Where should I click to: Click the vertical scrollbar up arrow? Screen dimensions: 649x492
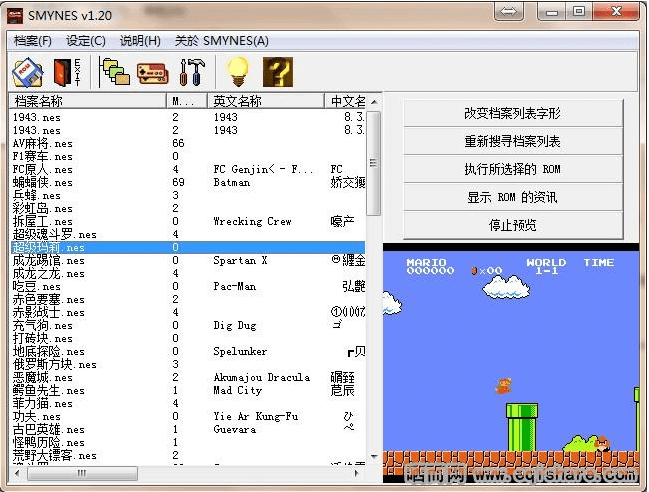pyautogui.click(x=374, y=102)
